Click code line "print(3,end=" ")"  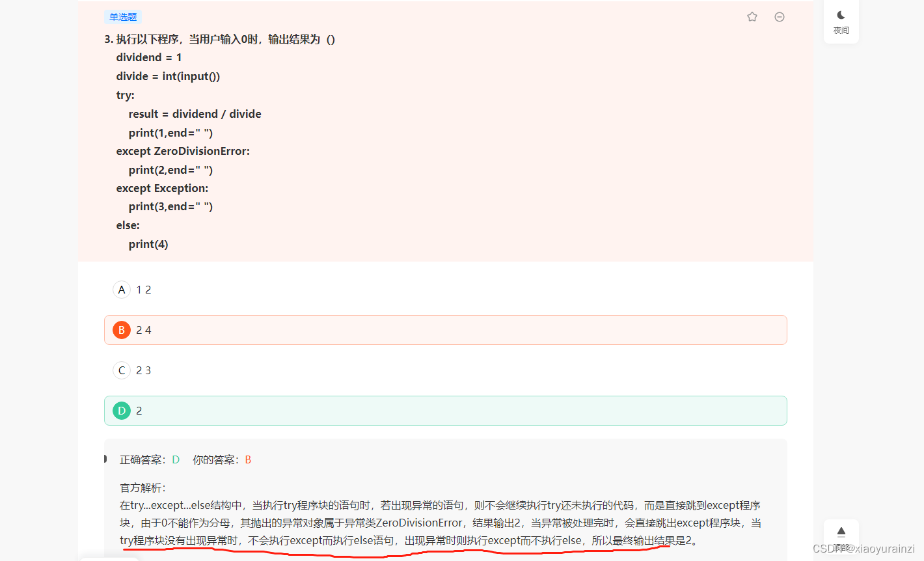(x=170, y=206)
